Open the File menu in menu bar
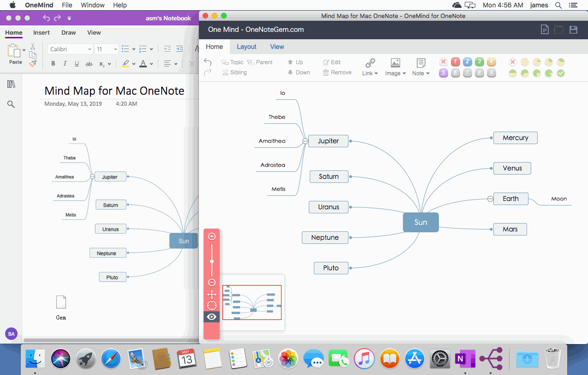Viewport: 588px width, 375px height. click(x=67, y=5)
